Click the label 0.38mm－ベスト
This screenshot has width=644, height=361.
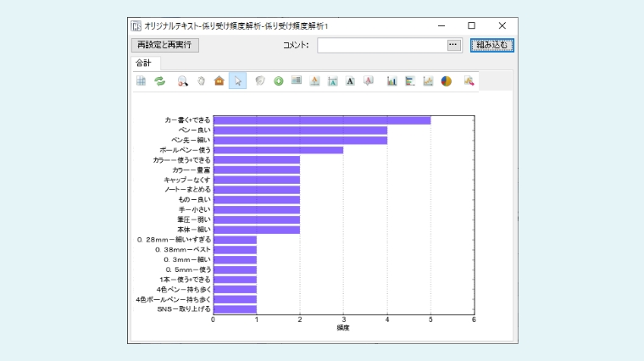[183, 250]
